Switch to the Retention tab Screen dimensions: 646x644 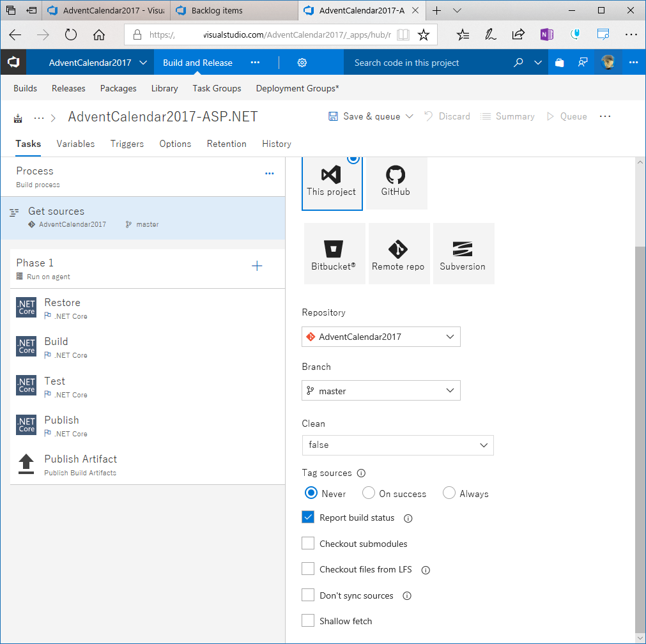[x=227, y=144]
